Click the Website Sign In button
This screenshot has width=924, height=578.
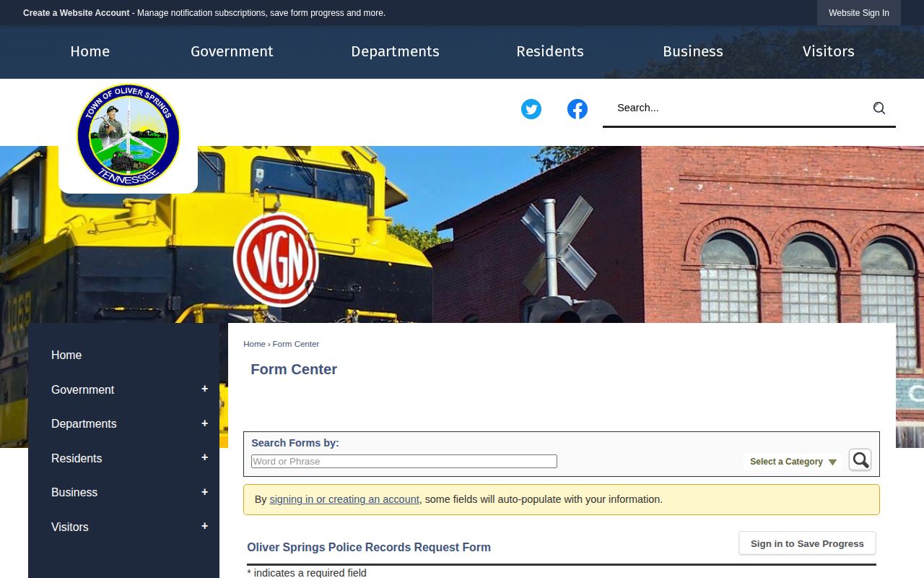[859, 13]
